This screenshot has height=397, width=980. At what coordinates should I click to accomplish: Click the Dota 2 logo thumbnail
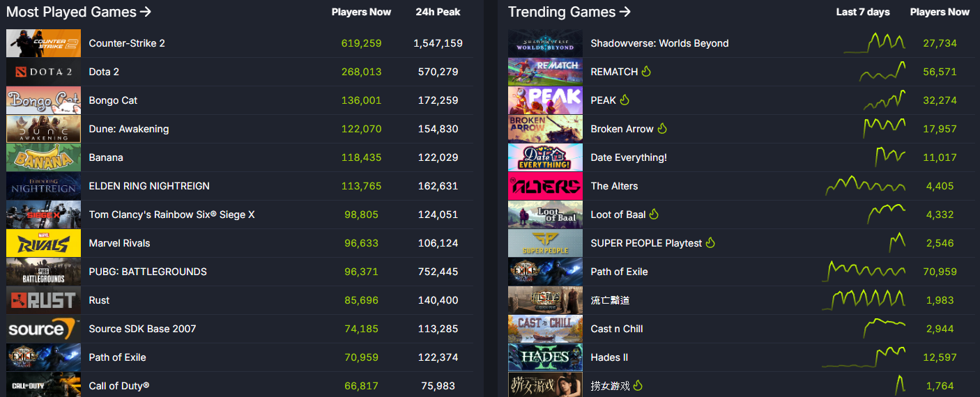43,72
